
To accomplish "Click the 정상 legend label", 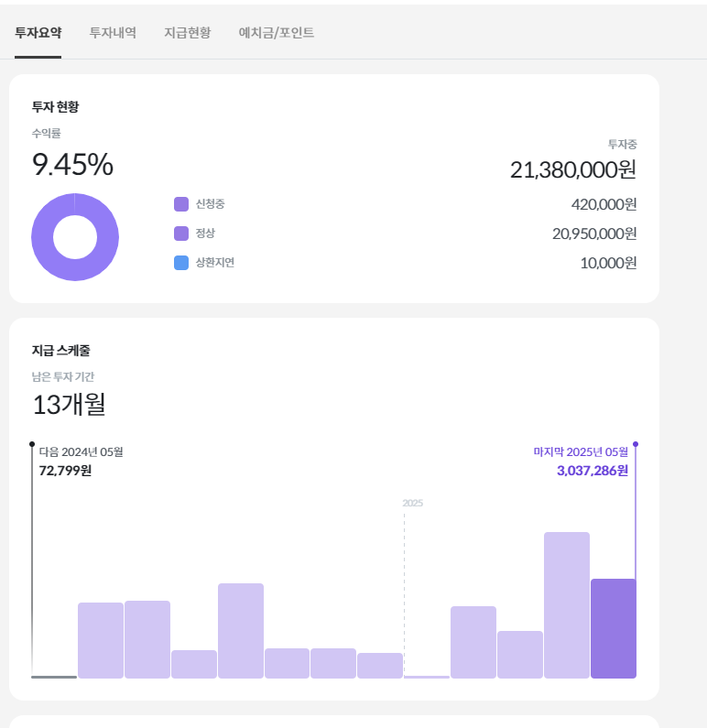I will 205,234.
